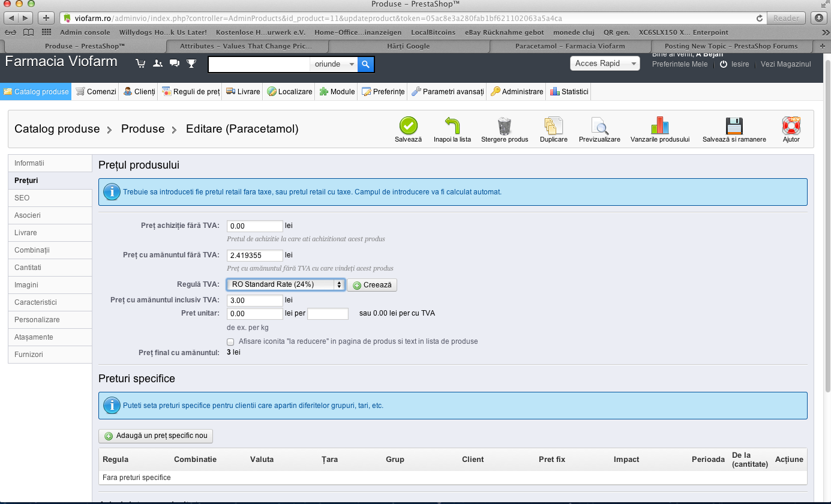Open the Clienți menu
The image size is (831, 504).
[139, 92]
